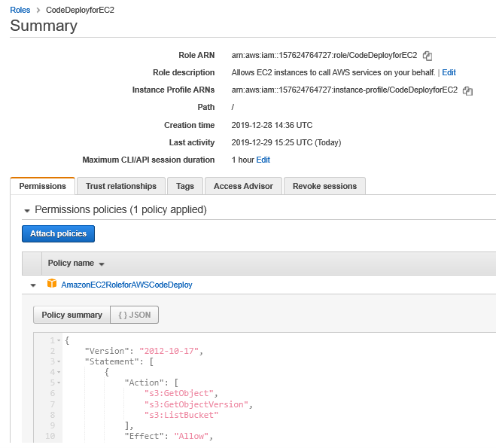Select the Revoke sessions tab
This screenshot has height=448, width=496.
click(324, 186)
